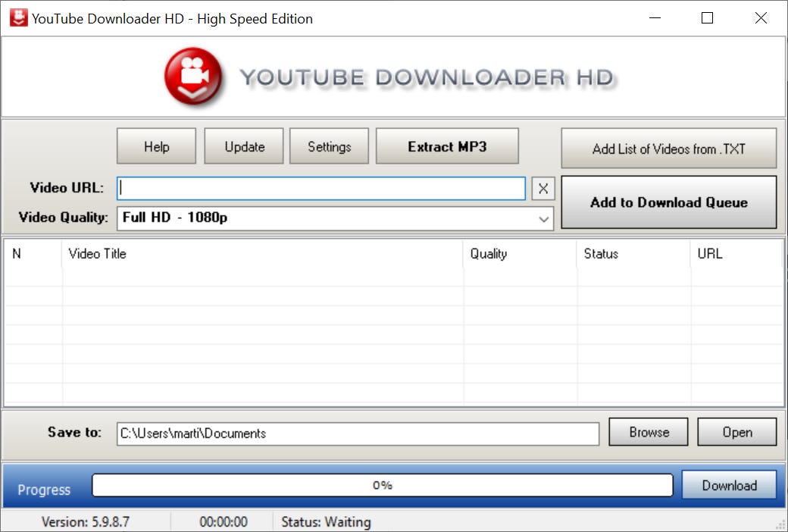Open the Settings button
Viewport: 788px width, 532px height.
click(x=329, y=146)
